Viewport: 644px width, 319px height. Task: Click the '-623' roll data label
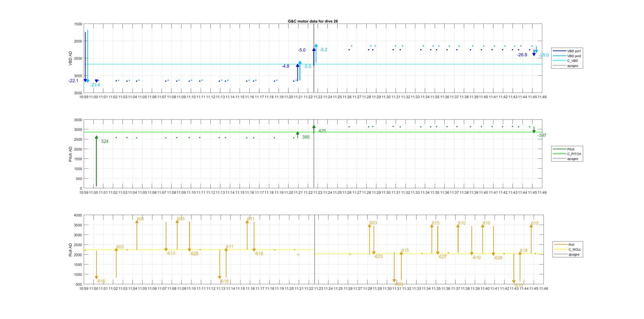(378, 256)
